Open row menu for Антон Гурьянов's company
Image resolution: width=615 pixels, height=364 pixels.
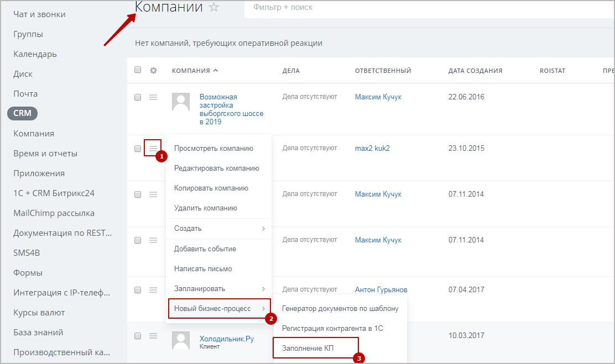153,290
